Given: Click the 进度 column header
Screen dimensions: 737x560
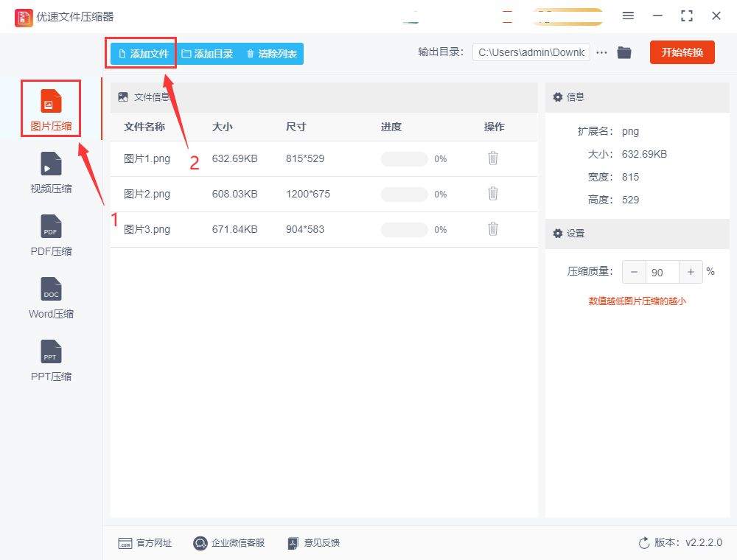Looking at the screenshot, I should 391,127.
